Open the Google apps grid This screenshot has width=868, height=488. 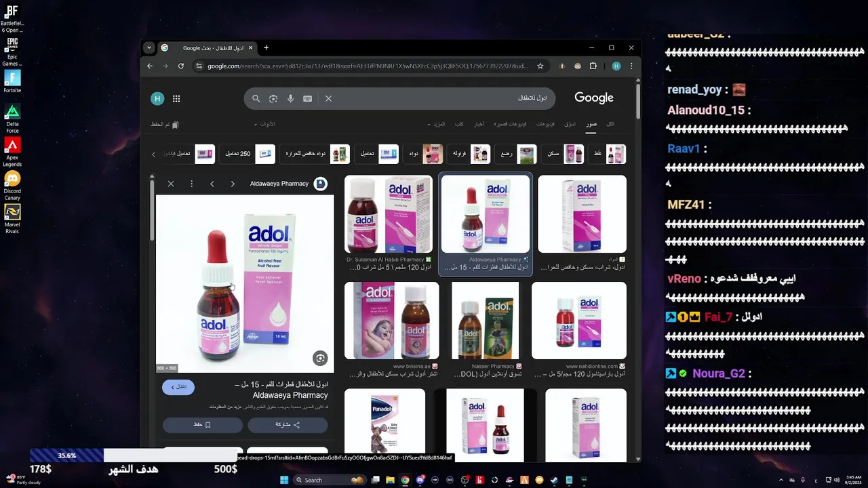click(176, 99)
